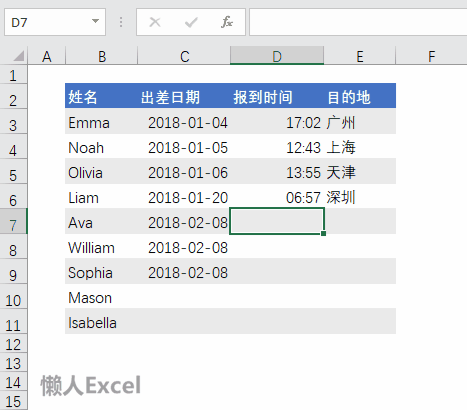Select row 1 header
Image resolution: width=467 pixels, height=410 pixels.
coord(13,74)
